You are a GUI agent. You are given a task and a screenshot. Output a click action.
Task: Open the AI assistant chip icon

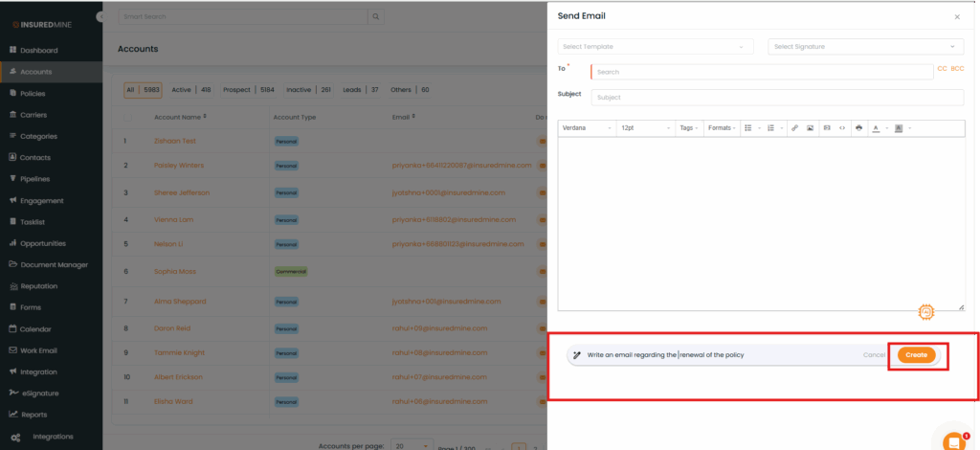pyautogui.click(x=925, y=311)
